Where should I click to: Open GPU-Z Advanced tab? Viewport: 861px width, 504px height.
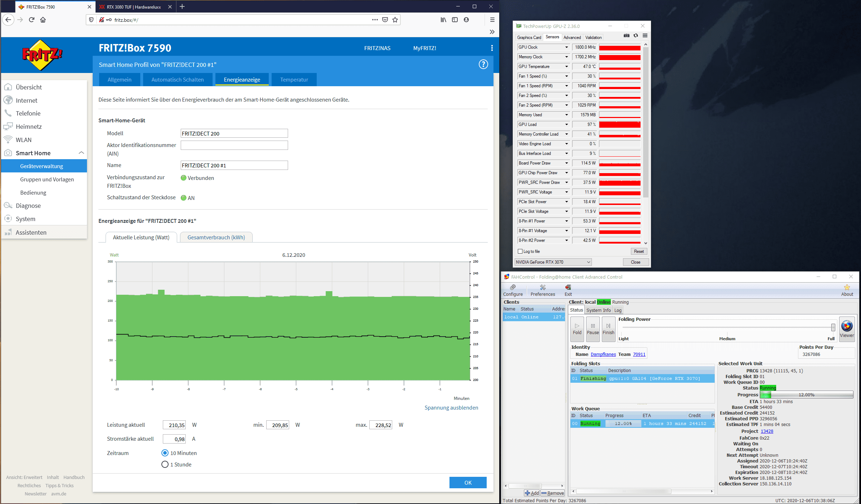tap(572, 37)
